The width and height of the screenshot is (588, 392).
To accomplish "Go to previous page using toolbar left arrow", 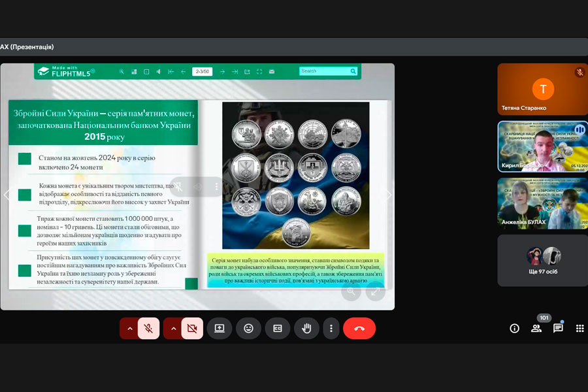I will coord(184,71).
